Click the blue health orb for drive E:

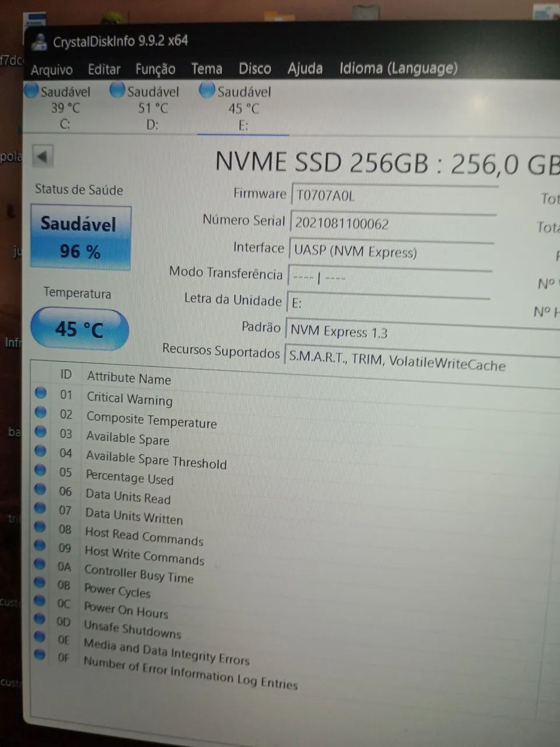click(x=207, y=90)
